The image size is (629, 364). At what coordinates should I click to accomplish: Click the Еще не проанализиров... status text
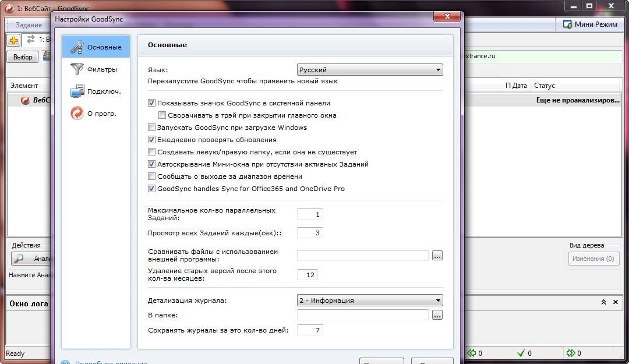(x=578, y=100)
